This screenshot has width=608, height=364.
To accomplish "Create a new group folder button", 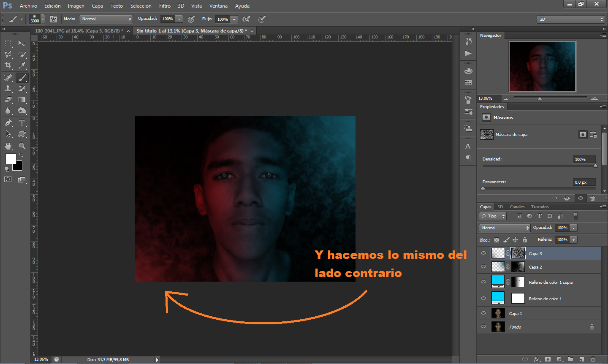I will pyautogui.click(x=570, y=359).
